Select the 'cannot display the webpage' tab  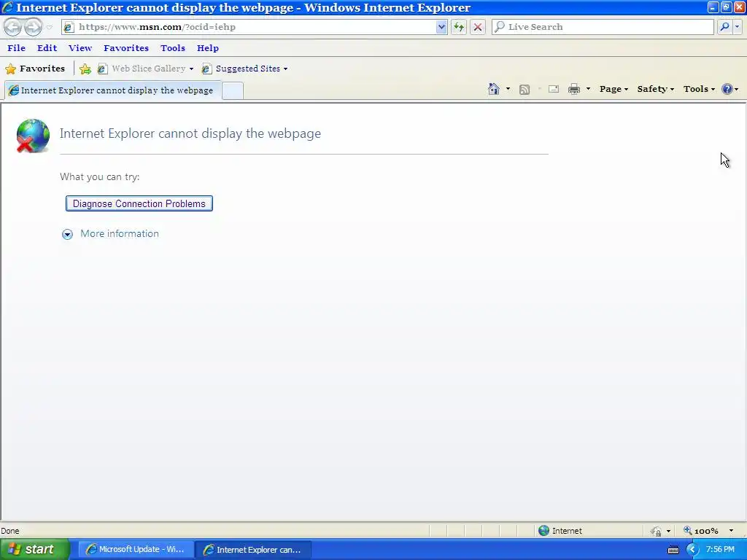coord(112,90)
